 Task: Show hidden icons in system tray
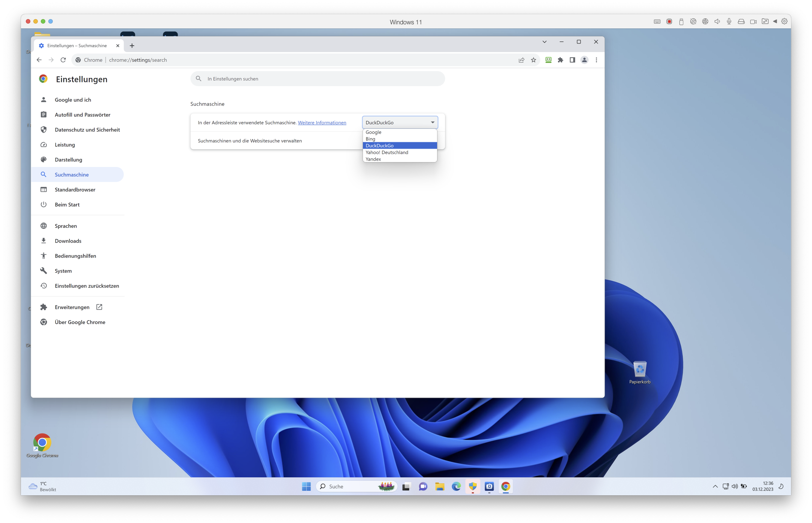point(715,486)
